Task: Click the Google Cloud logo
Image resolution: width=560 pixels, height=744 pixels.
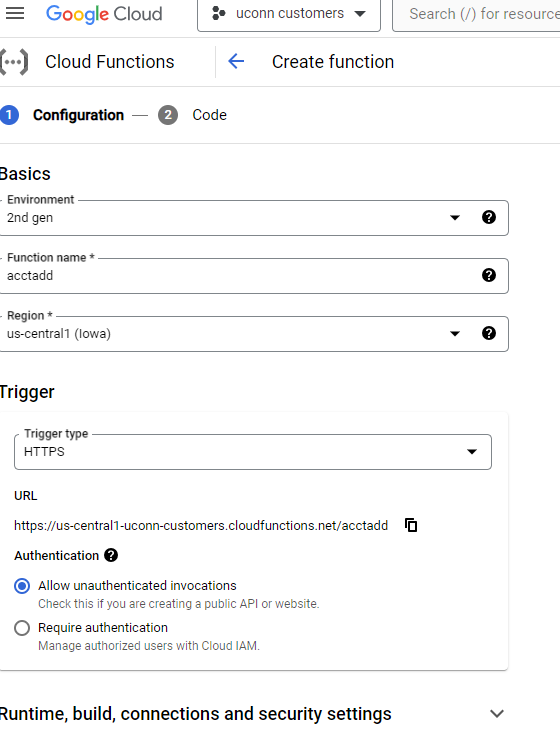Action: click(x=104, y=14)
